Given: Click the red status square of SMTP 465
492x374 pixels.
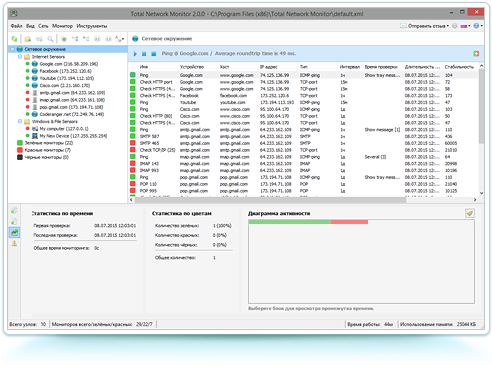Looking at the screenshot, I should tap(133, 143).
